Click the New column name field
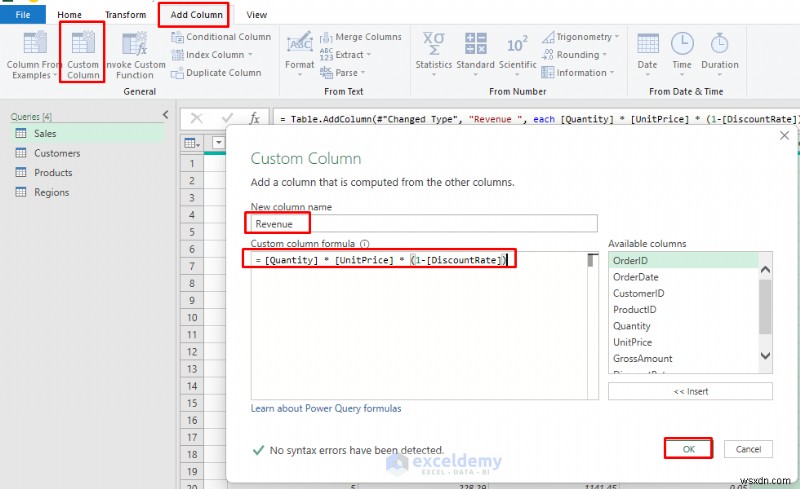Screen dimensions: 800x489 pos(423,224)
